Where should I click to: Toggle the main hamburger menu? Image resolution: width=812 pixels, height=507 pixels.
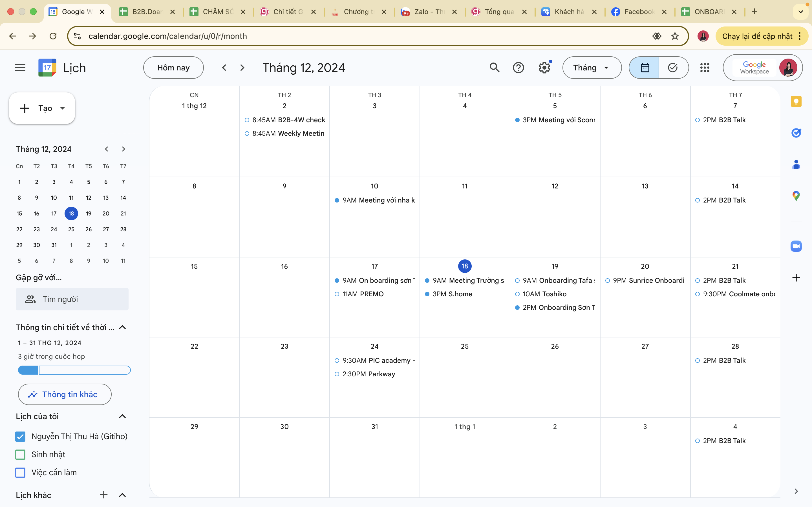20,68
